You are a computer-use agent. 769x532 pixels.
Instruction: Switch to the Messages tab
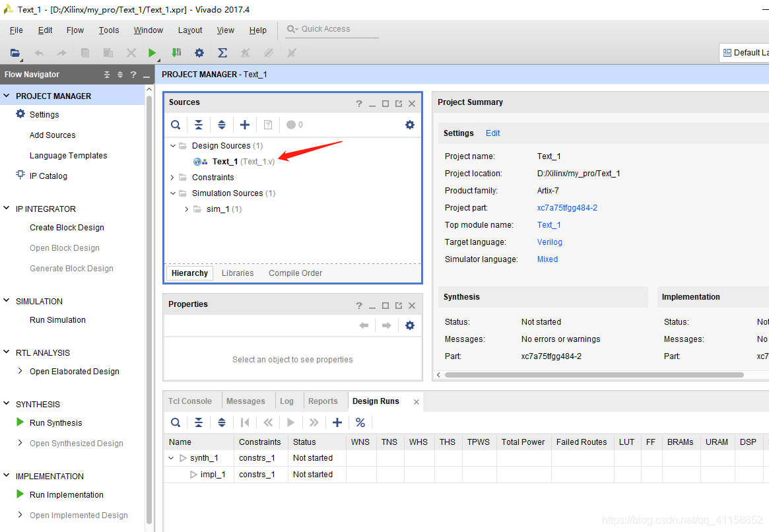[246, 401]
